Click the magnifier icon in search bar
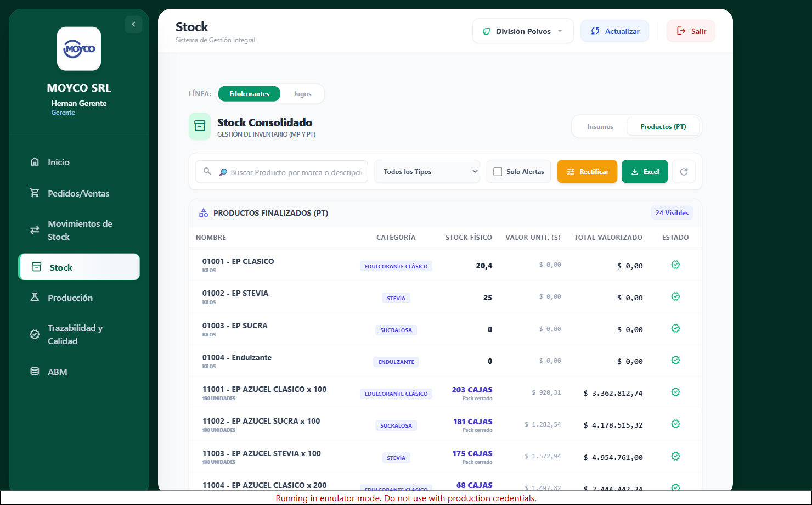 (207, 171)
